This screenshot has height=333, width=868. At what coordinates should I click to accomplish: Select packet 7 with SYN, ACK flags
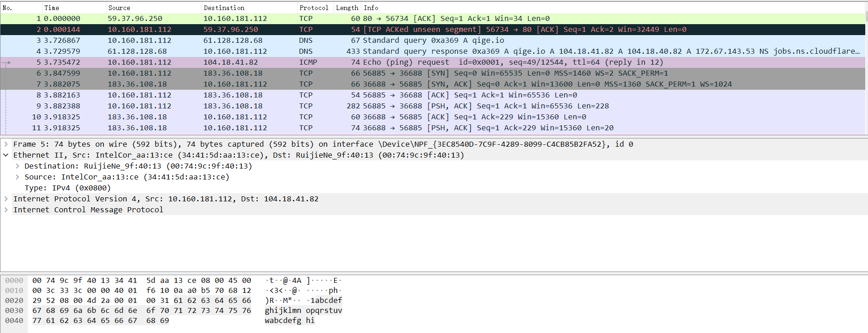[433, 84]
